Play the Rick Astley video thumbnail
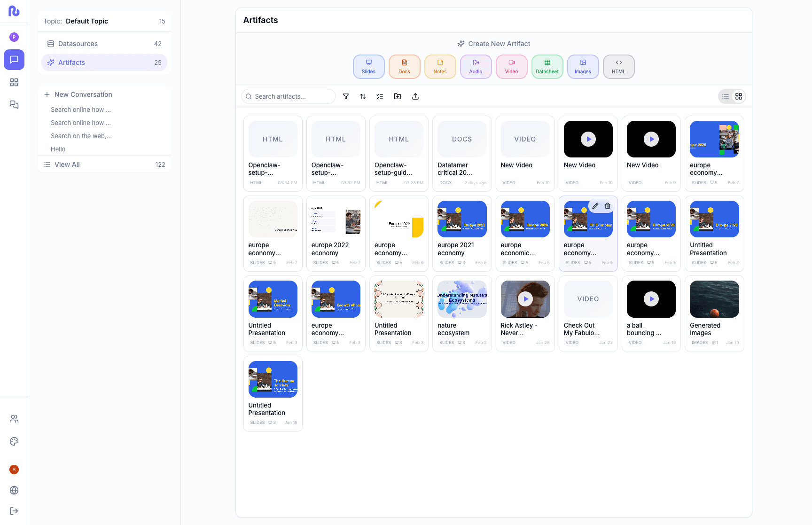 525,299
